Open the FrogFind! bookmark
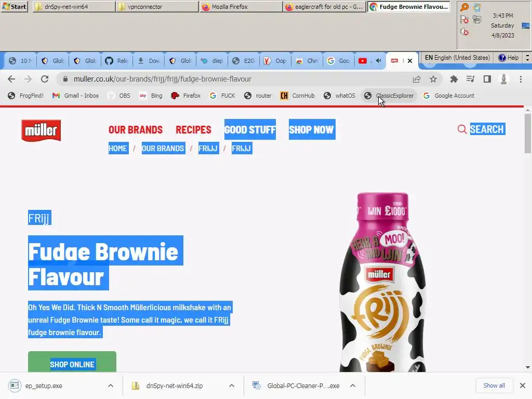Image resolution: width=532 pixels, height=399 pixels. (x=26, y=96)
